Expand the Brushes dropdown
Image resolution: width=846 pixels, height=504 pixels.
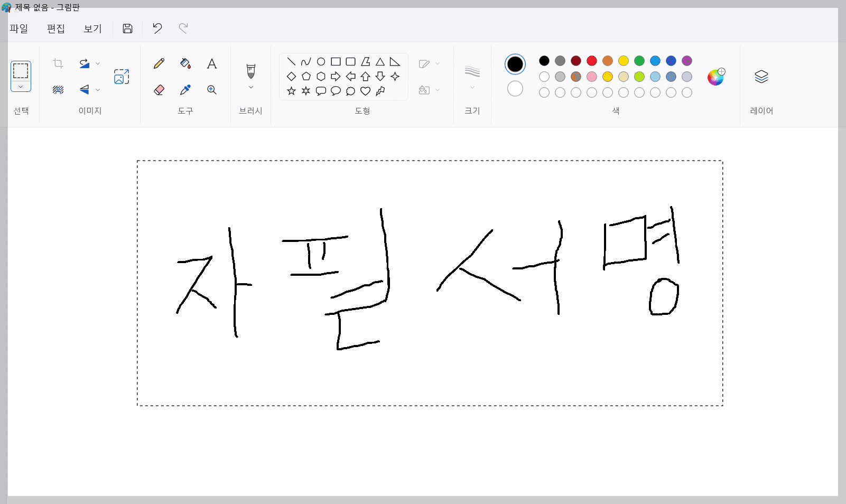[250, 87]
